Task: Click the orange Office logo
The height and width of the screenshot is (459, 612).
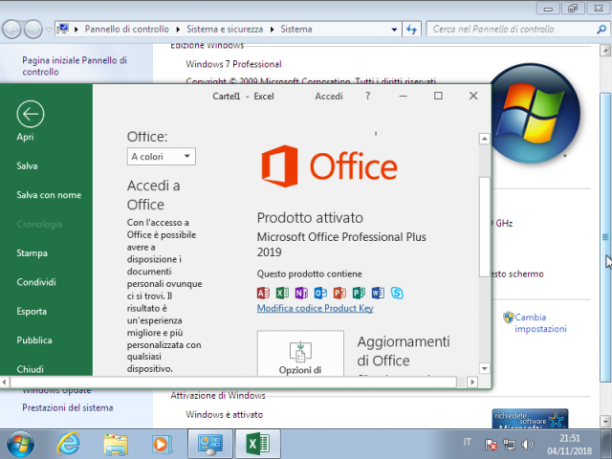Action: pyautogui.click(x=329, y=166)
